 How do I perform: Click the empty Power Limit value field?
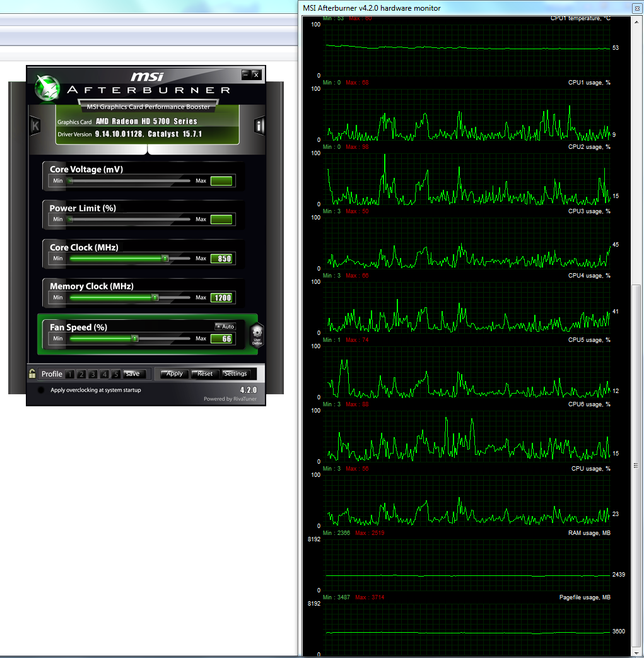(x=221, y=220)
